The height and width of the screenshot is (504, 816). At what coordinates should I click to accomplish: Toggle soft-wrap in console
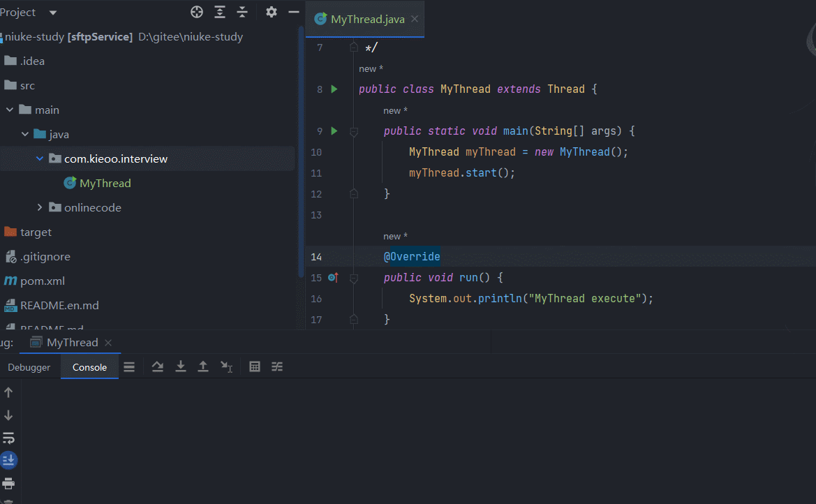[8, 438]
